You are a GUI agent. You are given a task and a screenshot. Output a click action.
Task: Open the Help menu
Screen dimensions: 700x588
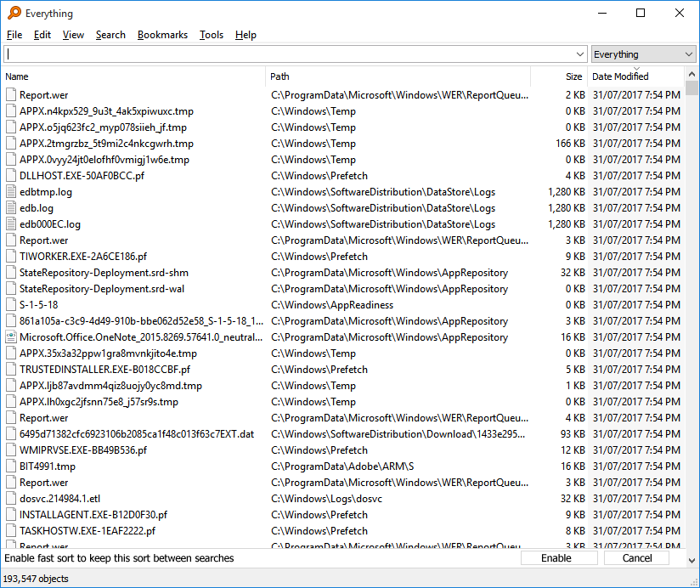pos(246,35)
